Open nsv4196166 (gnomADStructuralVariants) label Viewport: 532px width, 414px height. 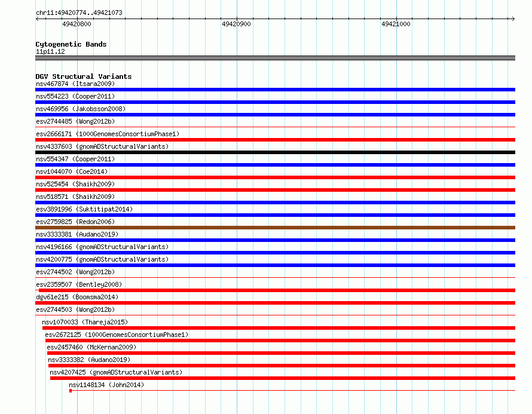coord(102,247)
